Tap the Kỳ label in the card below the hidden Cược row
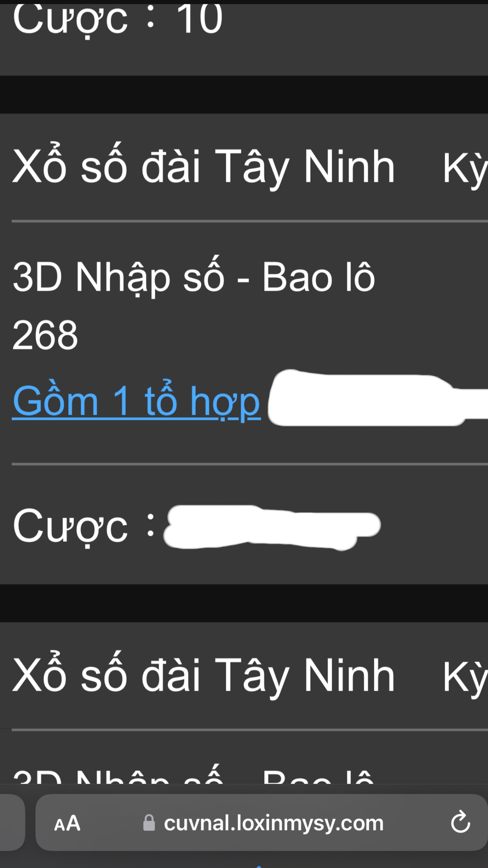488x868 pixels. pyautogui.click(x=465, y=678)
